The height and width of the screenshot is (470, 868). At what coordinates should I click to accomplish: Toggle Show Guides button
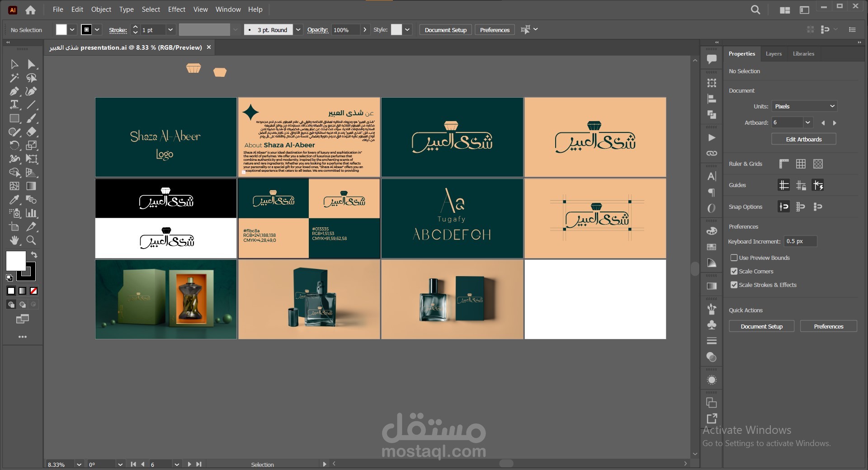tap(784, 185)
